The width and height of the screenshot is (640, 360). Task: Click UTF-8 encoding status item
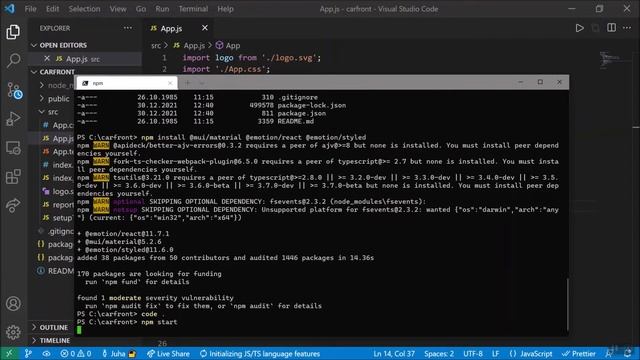click(x=473, y=353)
